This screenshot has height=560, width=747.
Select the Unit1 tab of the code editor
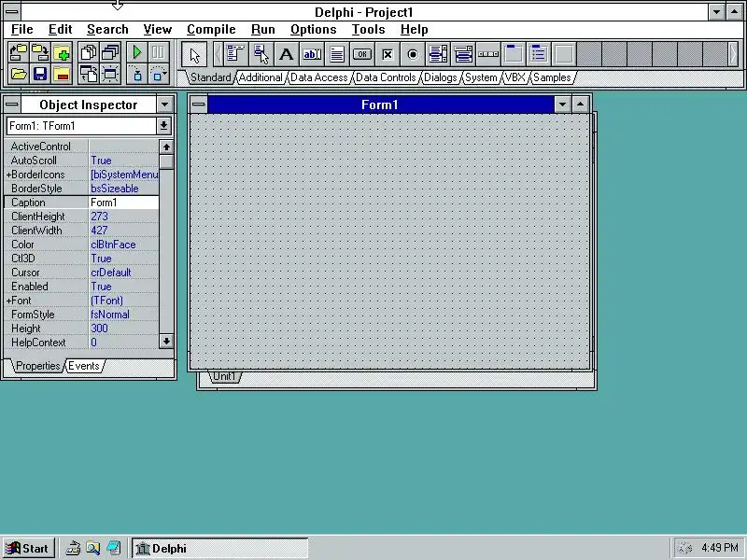point(224,376)
